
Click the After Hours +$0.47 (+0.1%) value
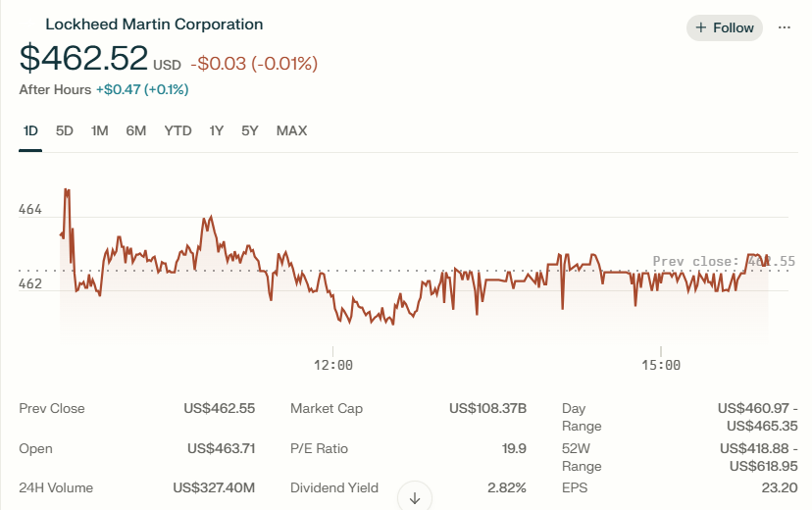tap(142, 89)
